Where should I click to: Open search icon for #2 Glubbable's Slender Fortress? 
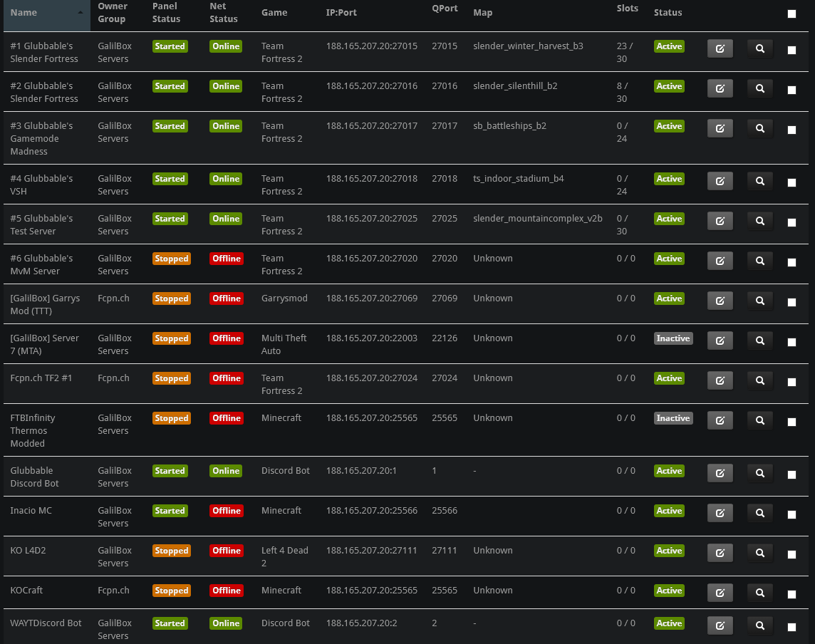(760, 88)
